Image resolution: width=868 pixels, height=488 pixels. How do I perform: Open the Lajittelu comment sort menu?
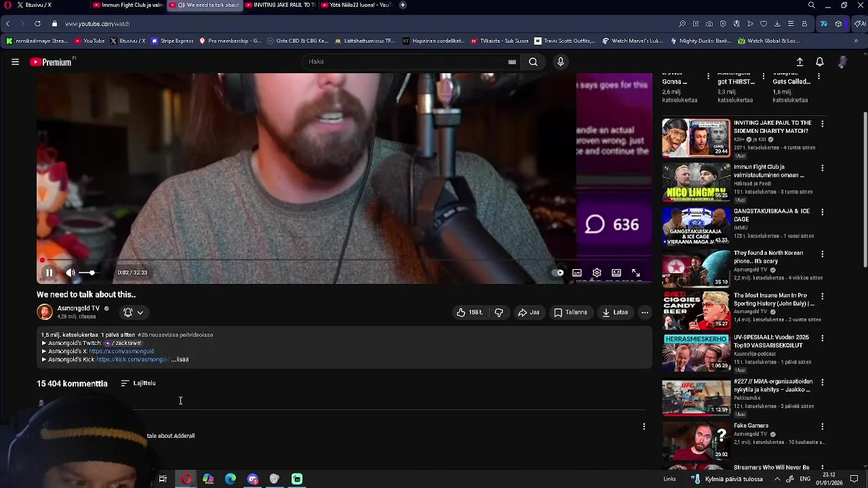pos(138,383)
